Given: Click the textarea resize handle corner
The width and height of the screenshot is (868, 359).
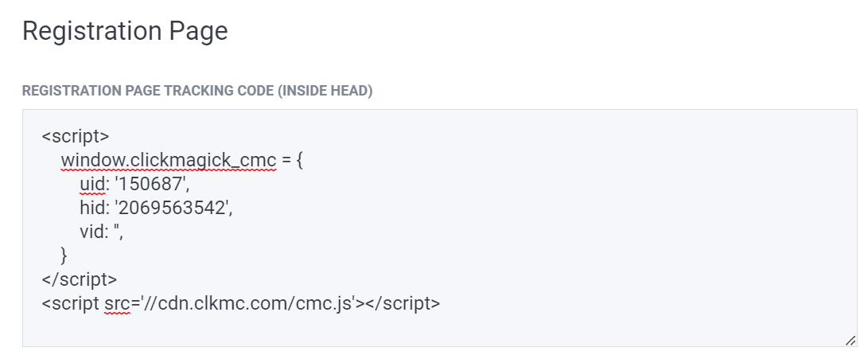Looking at the screenshot, I should click(850, 340).
